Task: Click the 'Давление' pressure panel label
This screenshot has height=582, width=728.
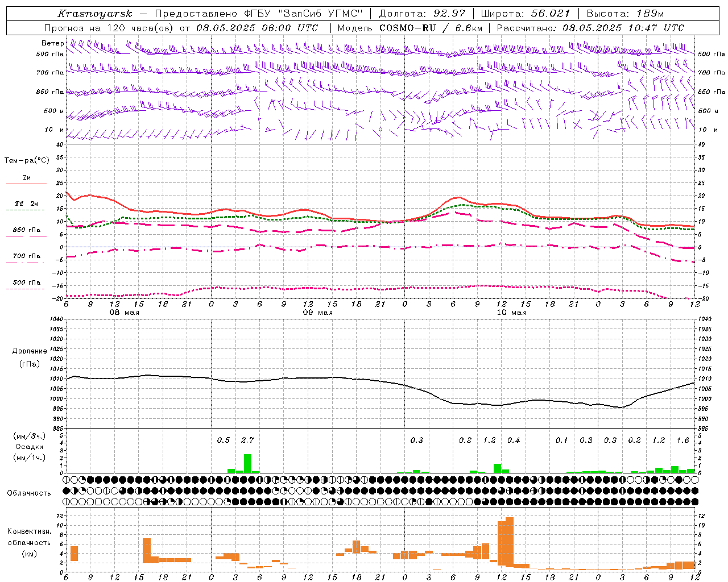Action: pos(30,351)
